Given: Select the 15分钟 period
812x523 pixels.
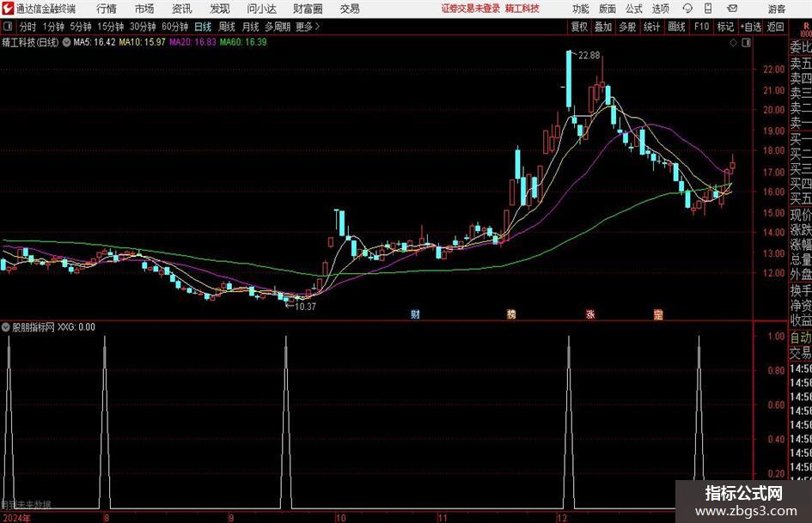Looking at the screenshot, I should (x=111, y=27).
